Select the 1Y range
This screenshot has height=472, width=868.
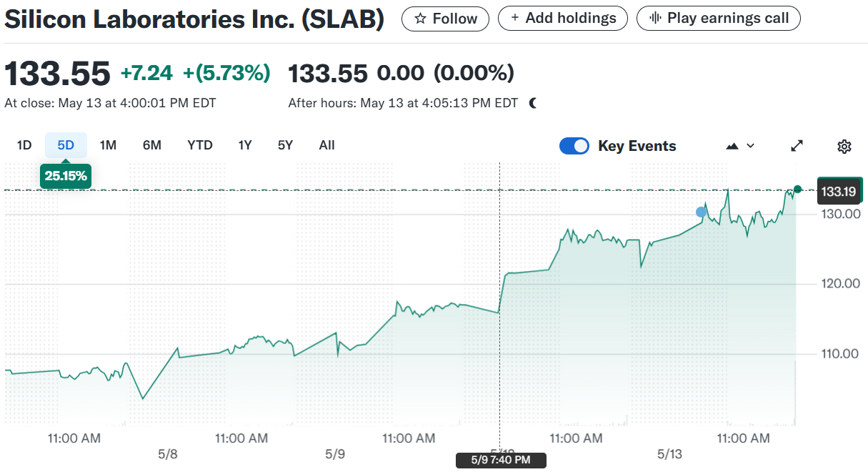pyautogui.click(x=245, y=145)
